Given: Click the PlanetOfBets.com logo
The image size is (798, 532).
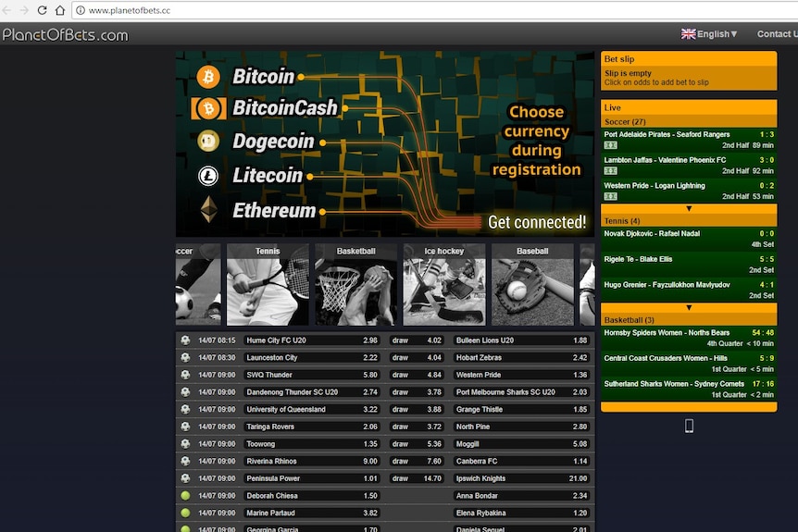Looking at the screenshot, I should point(65,35).
